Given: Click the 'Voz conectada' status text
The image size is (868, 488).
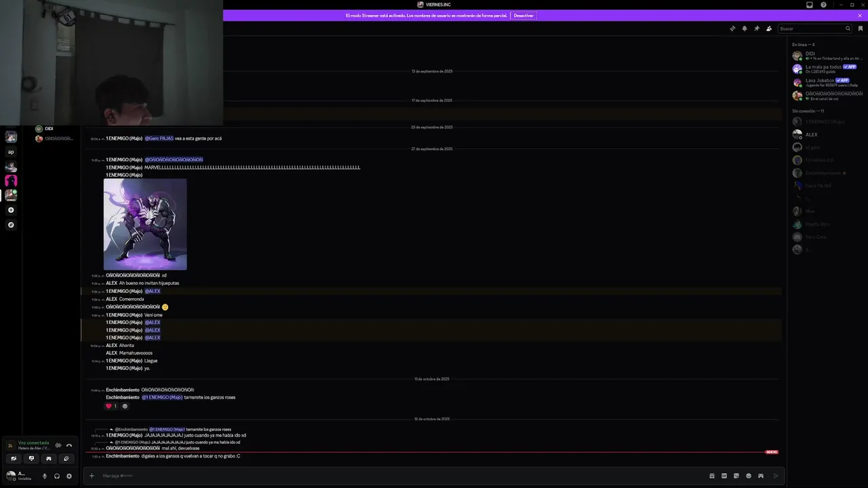Looking at the screenshot, I should coord(33,443).
